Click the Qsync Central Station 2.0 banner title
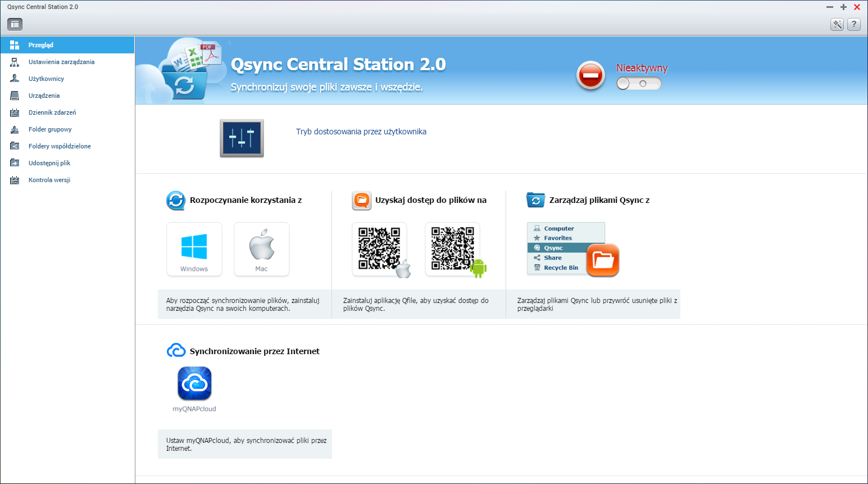This screenshot has height=484, width=868. coord(338,65)
